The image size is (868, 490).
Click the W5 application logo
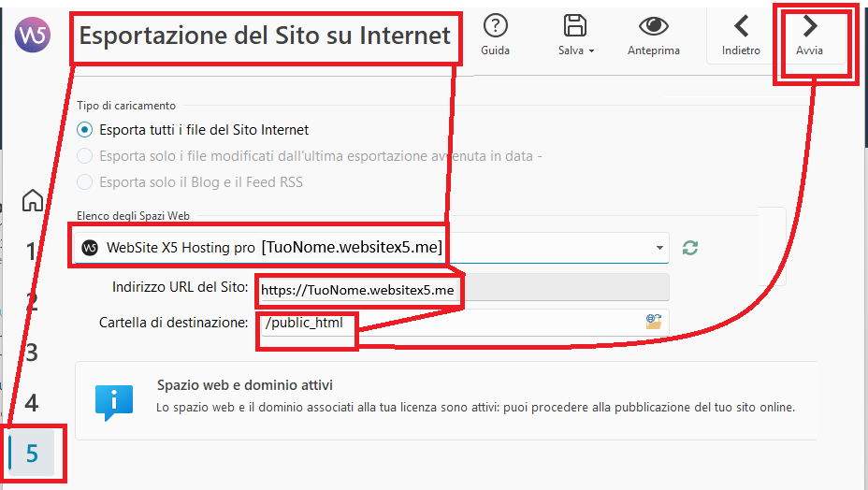pyautogui.click(x=32, y=36)
